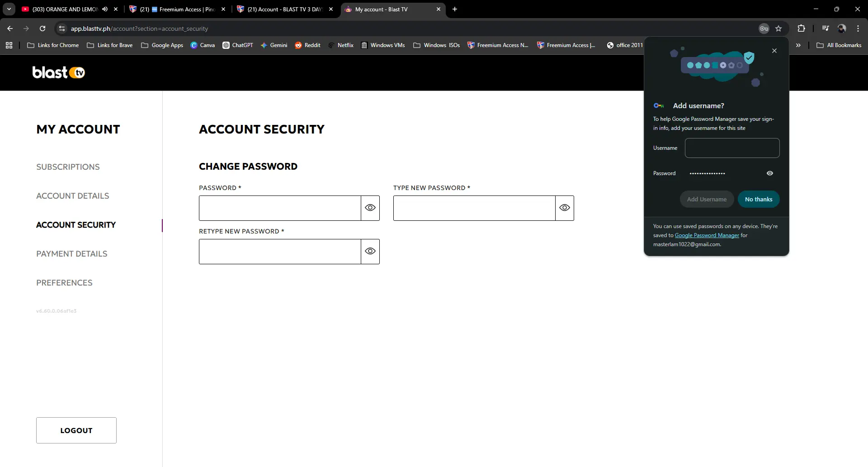868x467 pixels.
Task: Open the All Bookmarks folder
Action: [839, 45]
